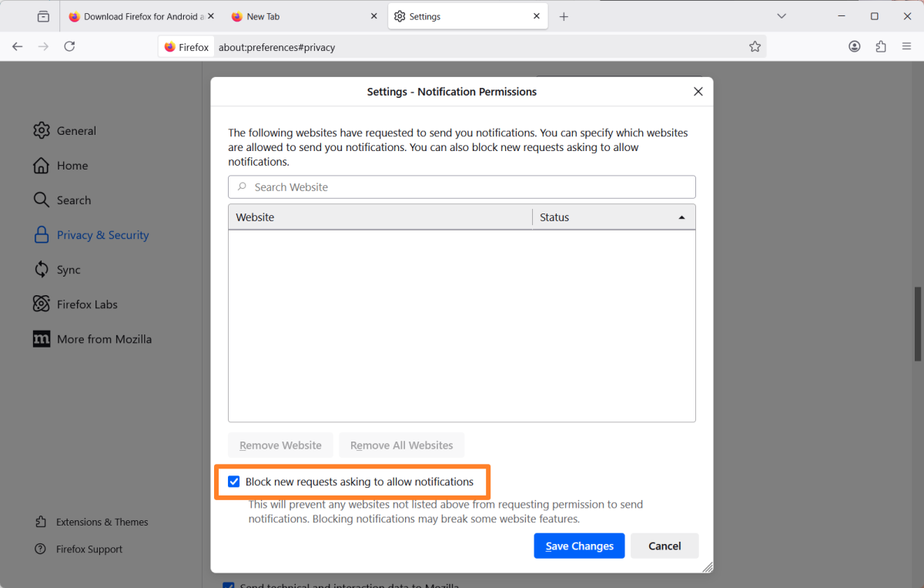Open Sync settings via circular arrows icon

pos(68,269)
